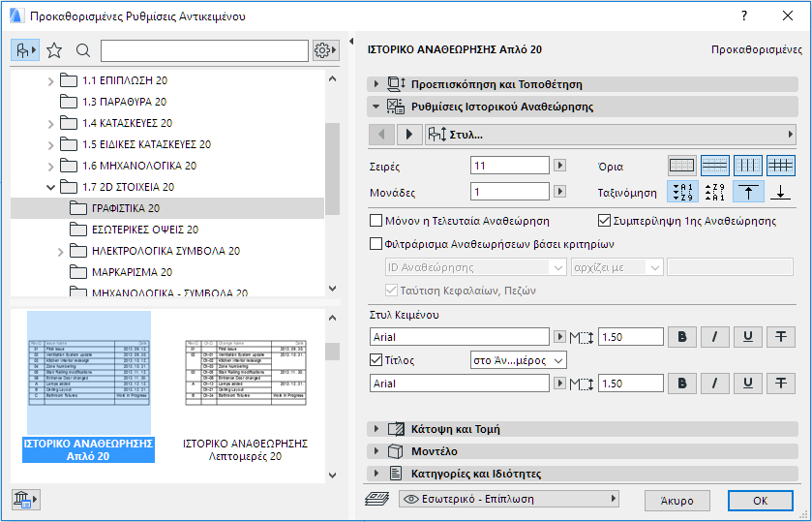Select the horizontal lines border option
This screenshot has width=812, height=522.
pyautogui.click(x=714, y=166)
